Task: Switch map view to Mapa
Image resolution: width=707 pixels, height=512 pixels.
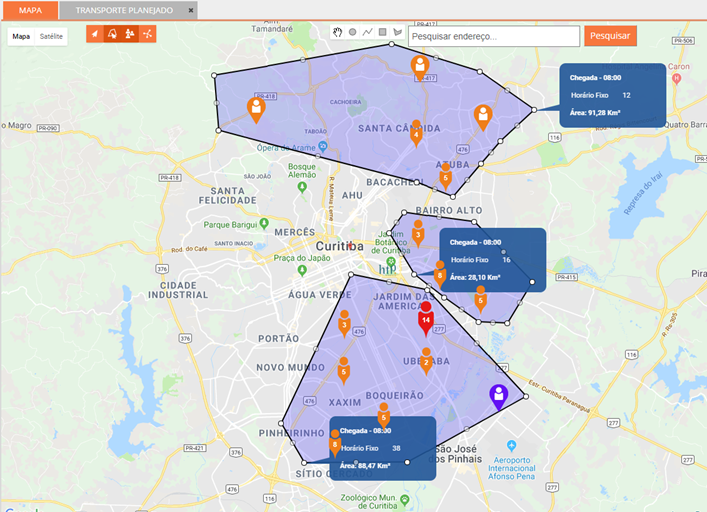Action: pos(21,37)
